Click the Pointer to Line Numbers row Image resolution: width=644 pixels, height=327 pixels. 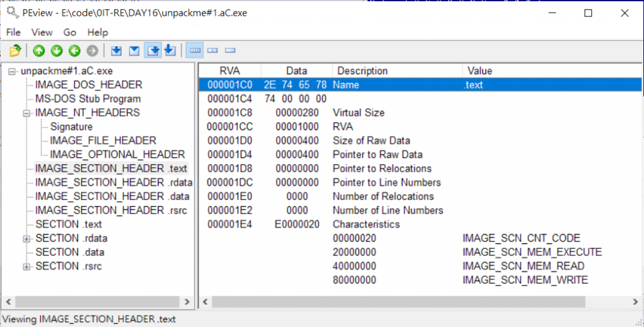tap(420, 182)
